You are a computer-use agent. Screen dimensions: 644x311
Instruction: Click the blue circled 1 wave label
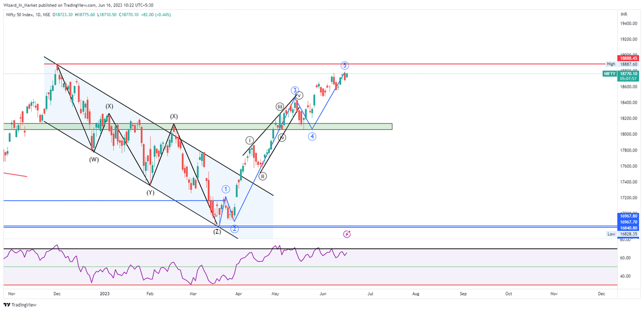pos(226,189)
